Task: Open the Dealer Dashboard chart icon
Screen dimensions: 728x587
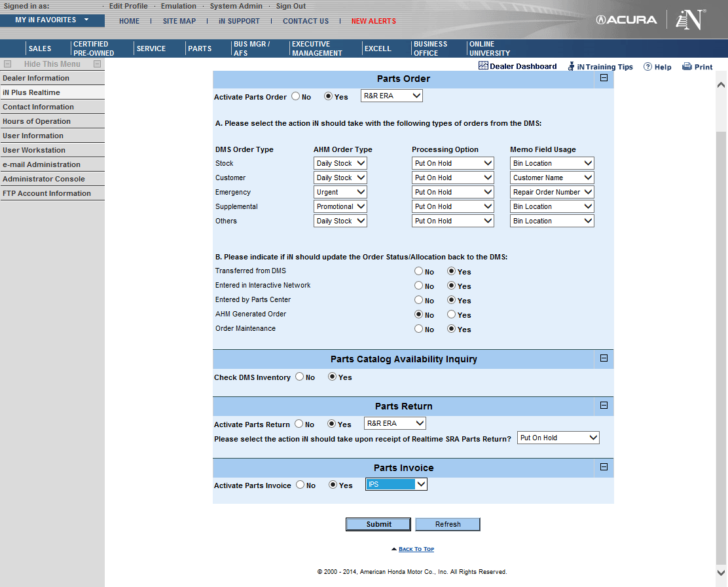Action: 483,66
